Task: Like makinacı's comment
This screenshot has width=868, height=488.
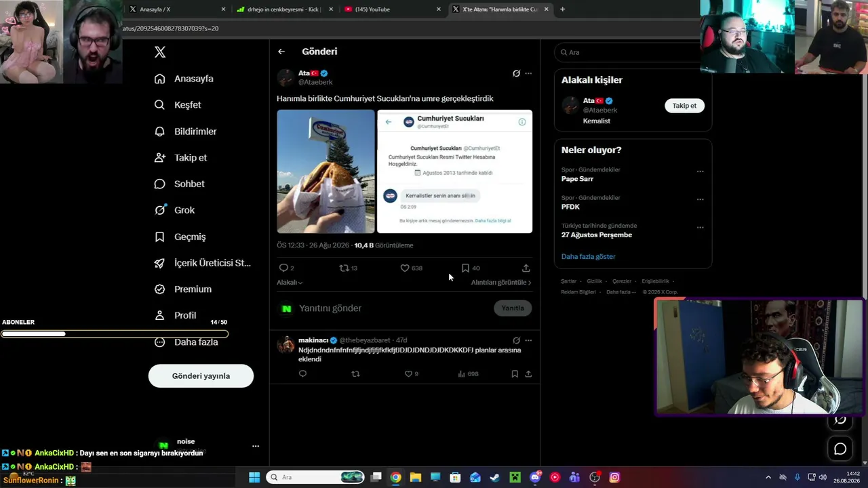Action: pyautogui.click(x=408, y=374)
